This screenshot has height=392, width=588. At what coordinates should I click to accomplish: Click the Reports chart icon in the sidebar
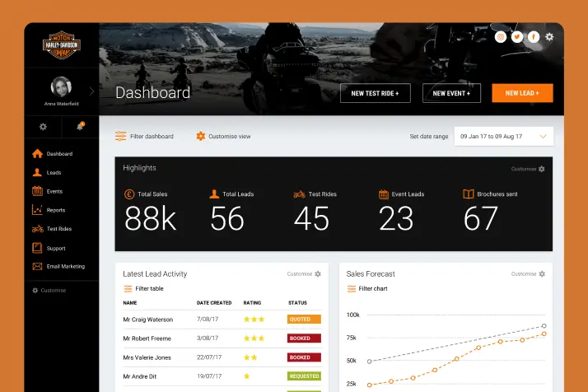click(x=37, y=210)
